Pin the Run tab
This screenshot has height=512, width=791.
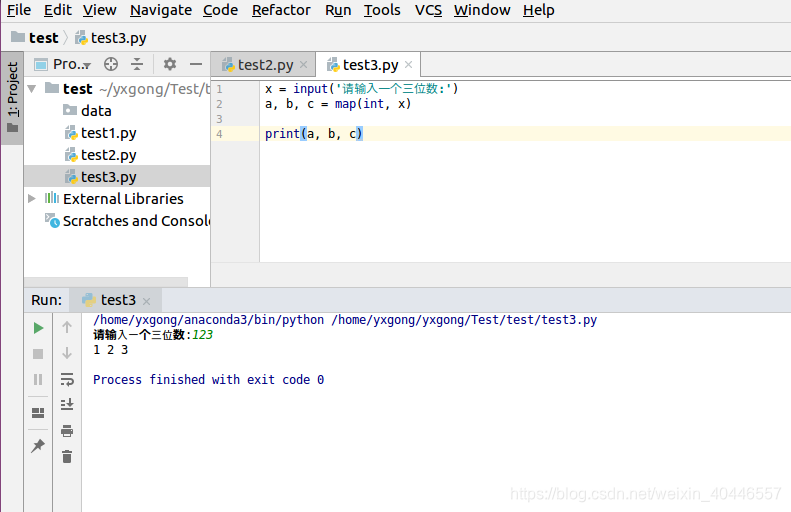tap(38, 445)
